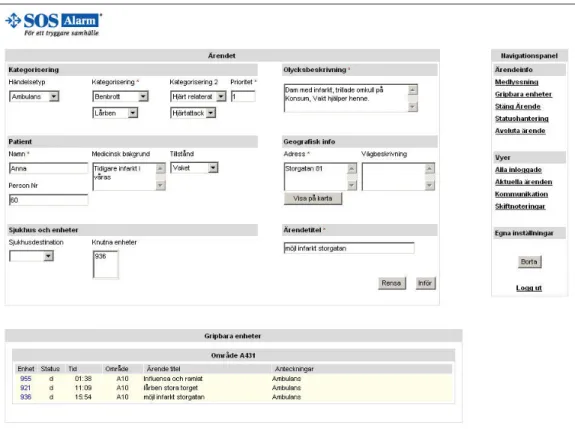Open unit 921 link in table
Image resolution: width=575 pixels, height=429 pixels.
tap(25, 388)
